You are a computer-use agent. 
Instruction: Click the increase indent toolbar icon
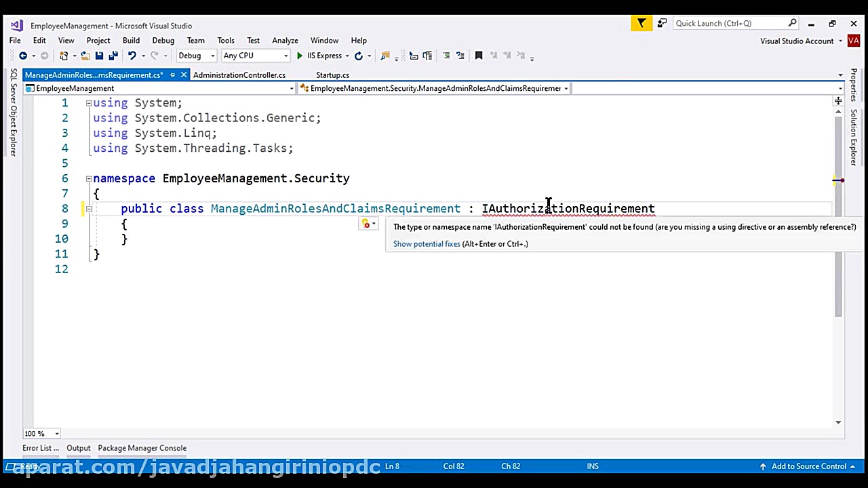[x=427, y=56]
